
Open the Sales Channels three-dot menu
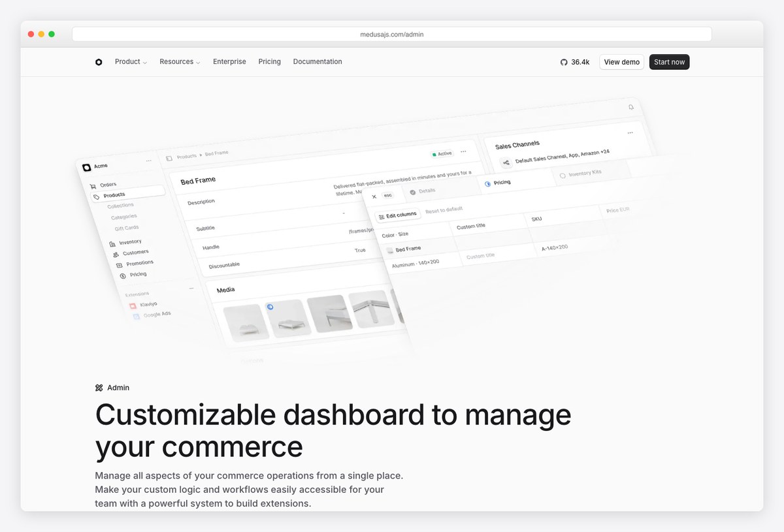(630, 133)
